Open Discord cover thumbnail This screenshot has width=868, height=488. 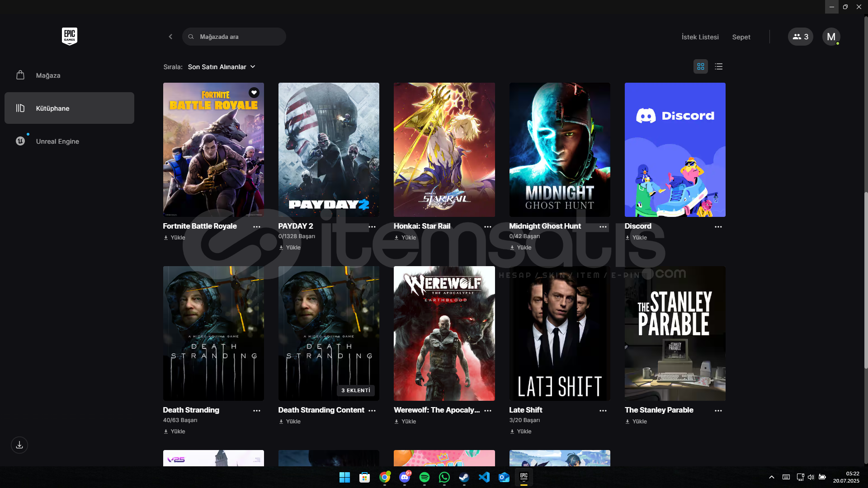[x=675, y=150]
